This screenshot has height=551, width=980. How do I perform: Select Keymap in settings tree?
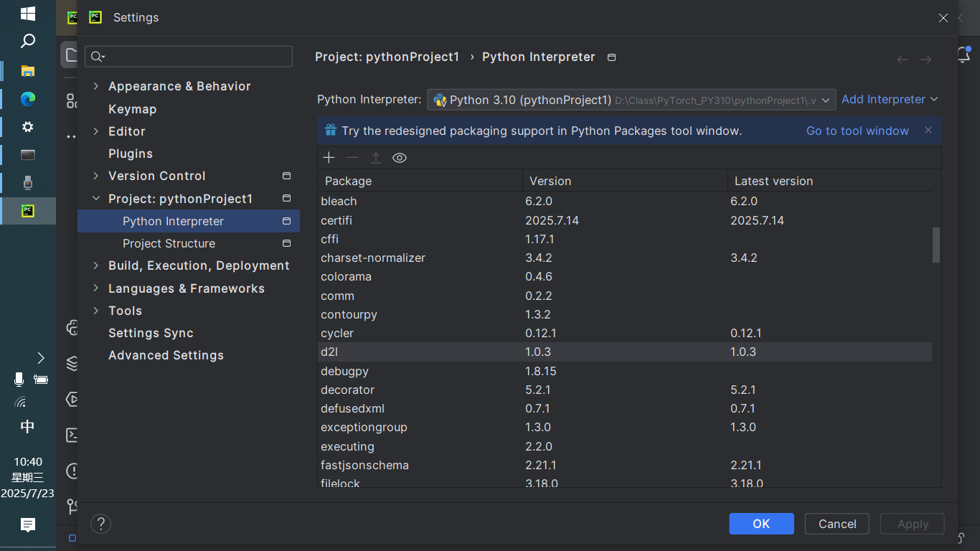click(132, 109)
